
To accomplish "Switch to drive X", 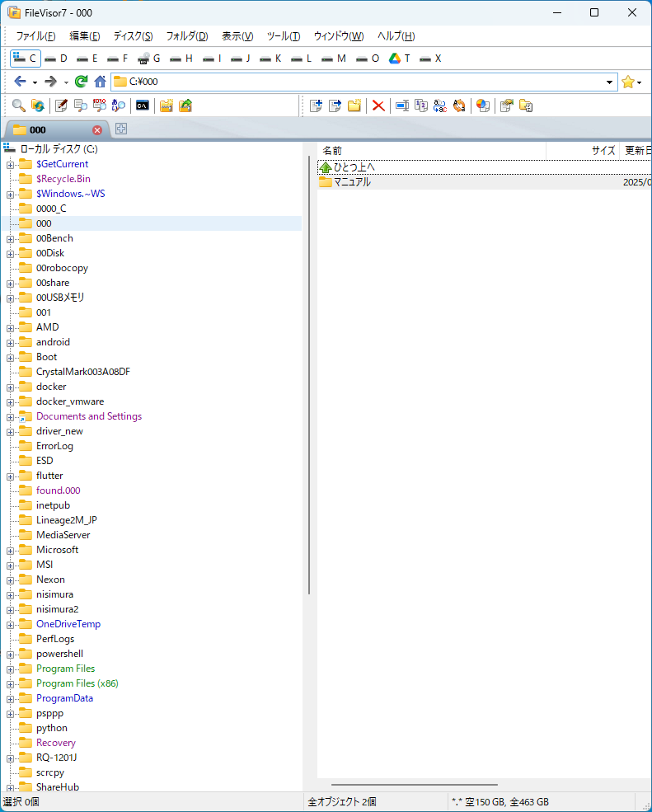I will pyautogui.click(x=430, y=59).
